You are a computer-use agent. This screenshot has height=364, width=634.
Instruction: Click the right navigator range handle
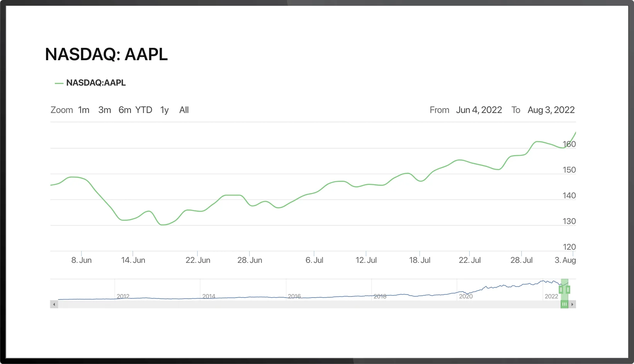pos(568,290)
